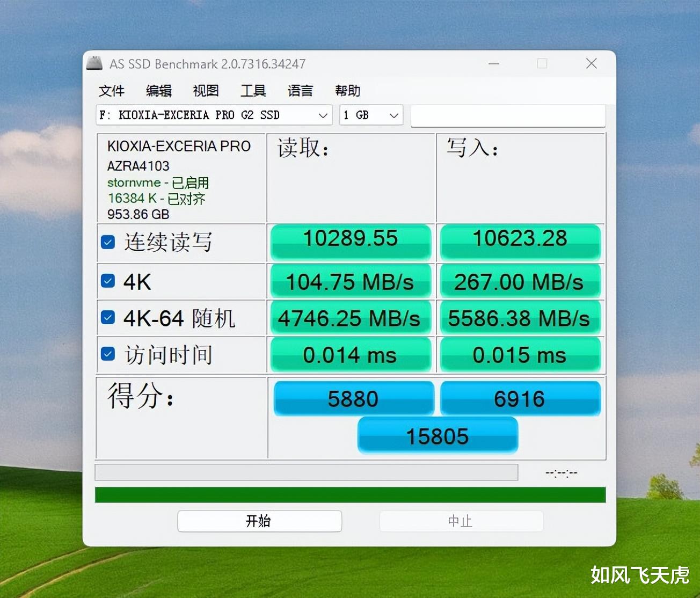Click the write access time 0.015 ms
Image resolution: width=700 pixels, height=598 pixels.
tap(520, 355)
